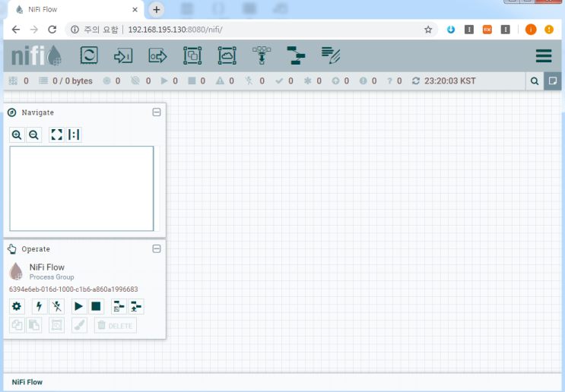Image resolution: width=565 pixels, height=392 pixels.
Task: Zoom in on the canvas
Action: [17, 135]
